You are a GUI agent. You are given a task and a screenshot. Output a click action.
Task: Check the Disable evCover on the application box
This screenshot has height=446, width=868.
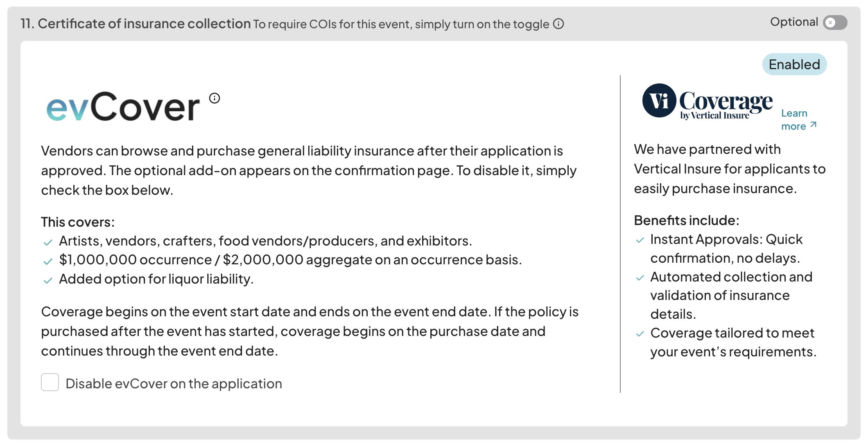coord(50,383)
